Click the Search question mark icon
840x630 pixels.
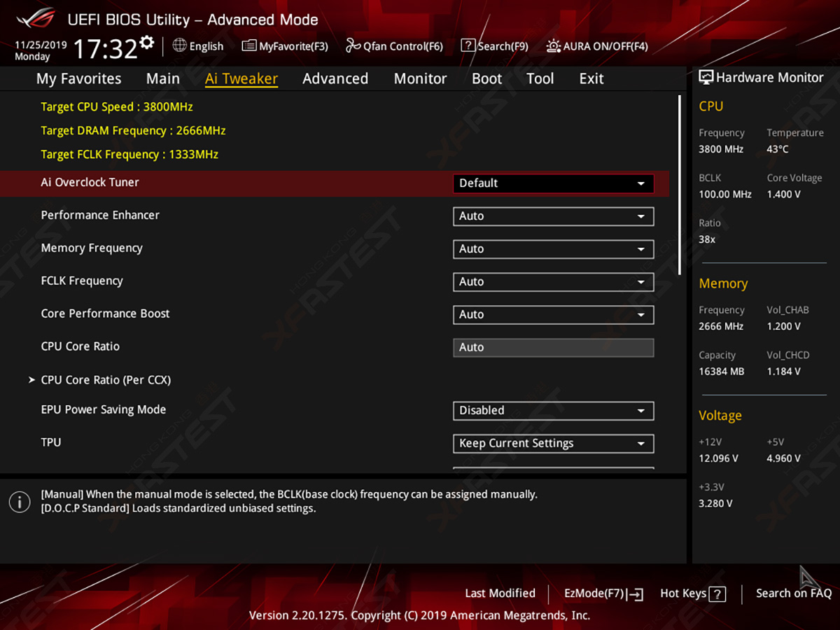tap(468, 45)
